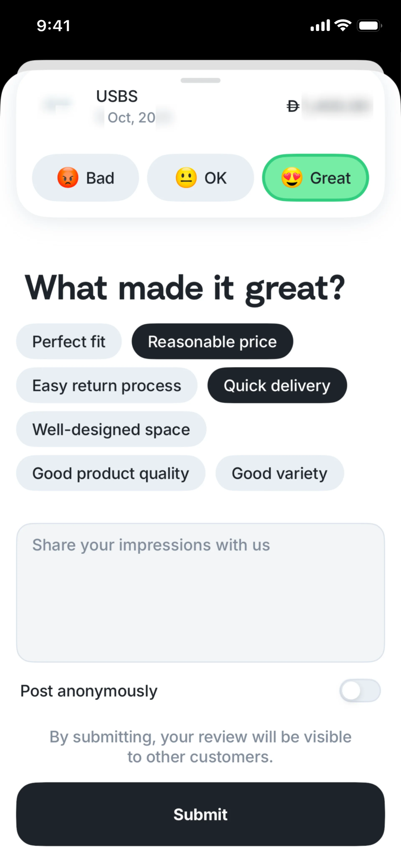Image resolution: width=401 pixels, height=868 pixels.
Task: Select the Good variety chip
Action: (x=279, y=473)
